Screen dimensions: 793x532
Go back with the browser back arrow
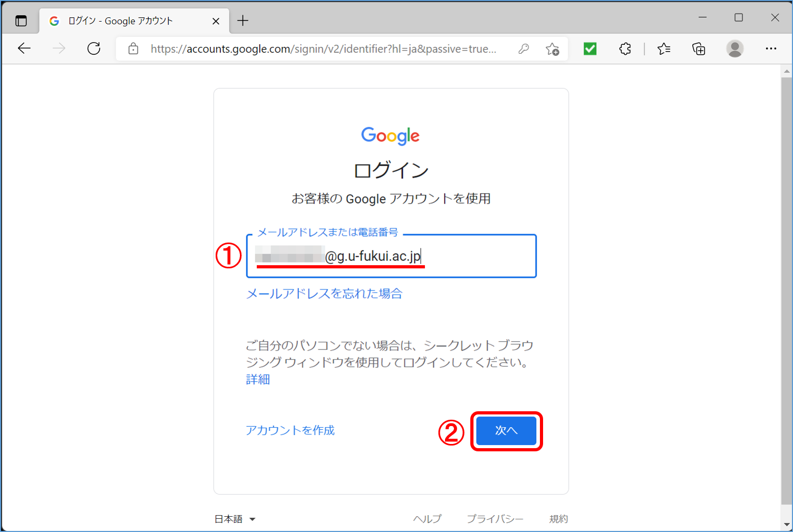(x=24, y=49)
